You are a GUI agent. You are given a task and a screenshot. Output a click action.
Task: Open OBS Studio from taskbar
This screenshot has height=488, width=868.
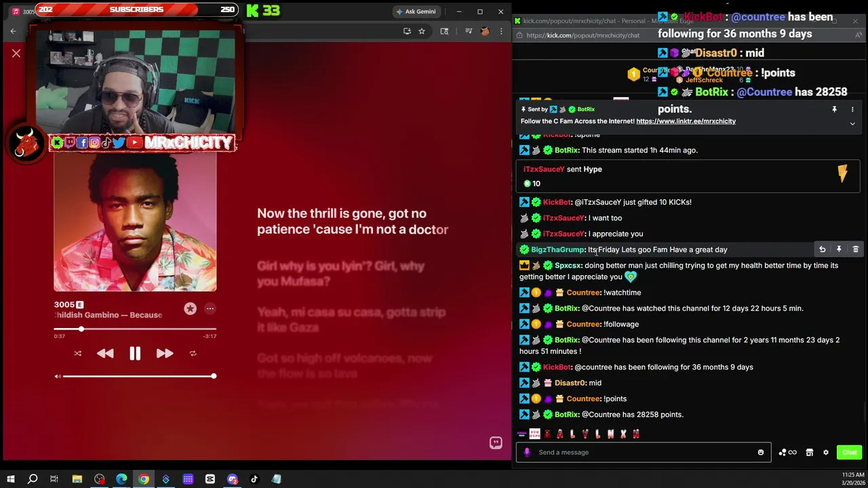[100, 479]
